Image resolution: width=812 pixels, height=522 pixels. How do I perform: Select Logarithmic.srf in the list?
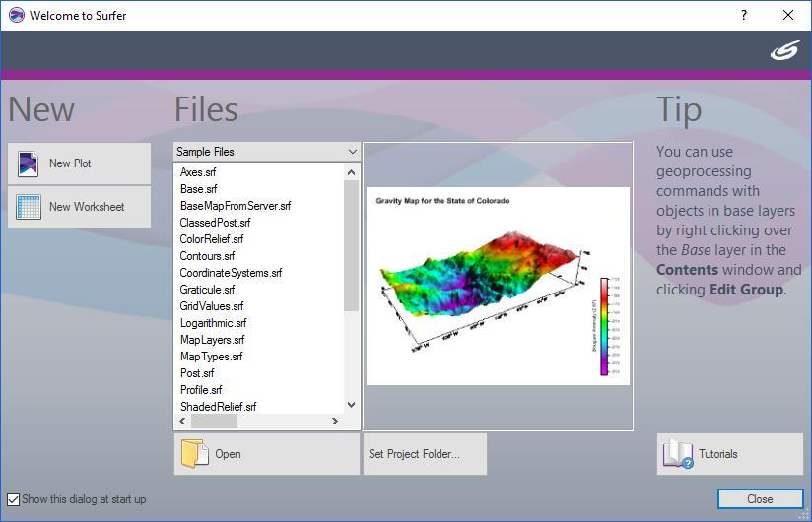click(213, 323)
